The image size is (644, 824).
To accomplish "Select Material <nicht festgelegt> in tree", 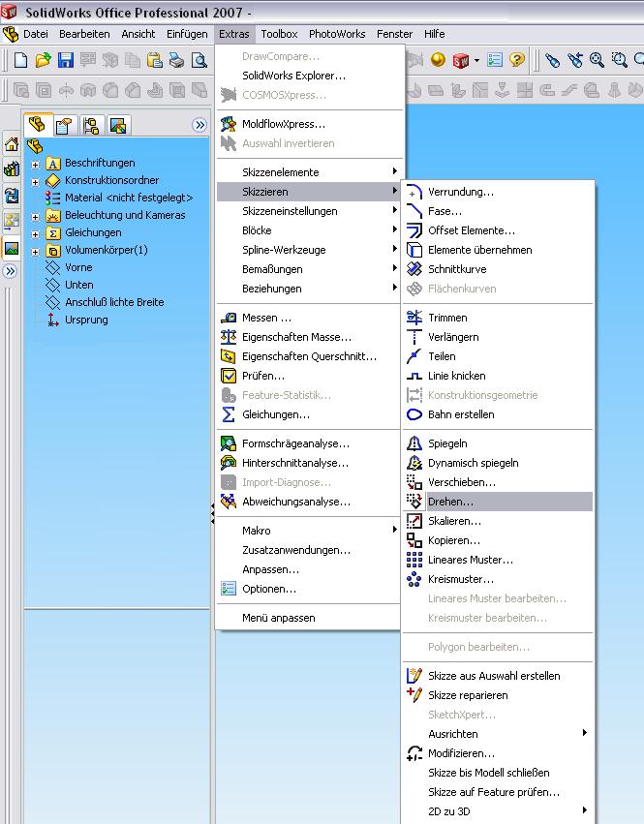I will [x=129, y=198].
